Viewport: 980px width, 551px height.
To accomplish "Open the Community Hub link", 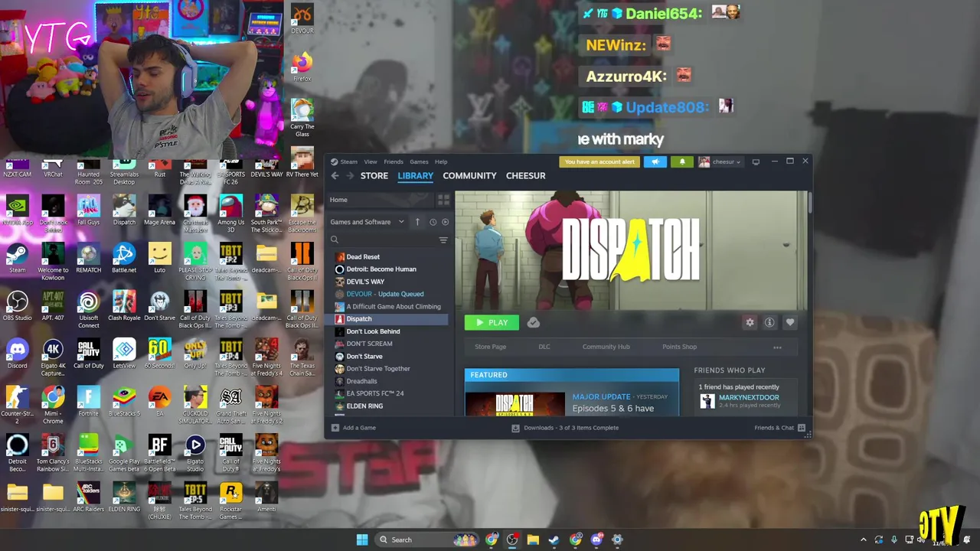I will (606, 347).
